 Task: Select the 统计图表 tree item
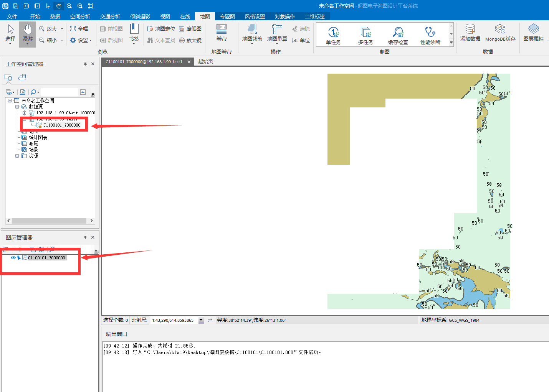pos(38,137)
